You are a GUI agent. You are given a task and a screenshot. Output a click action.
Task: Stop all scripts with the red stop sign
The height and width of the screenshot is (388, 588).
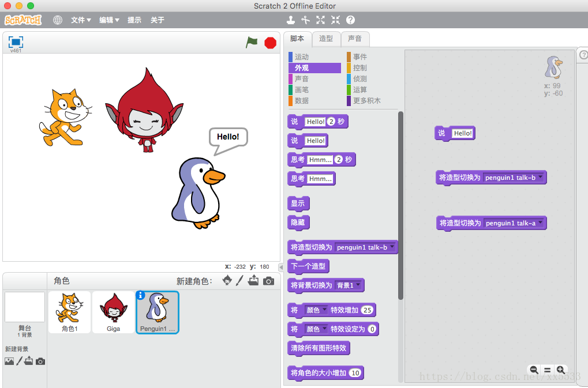coord(271,43)
